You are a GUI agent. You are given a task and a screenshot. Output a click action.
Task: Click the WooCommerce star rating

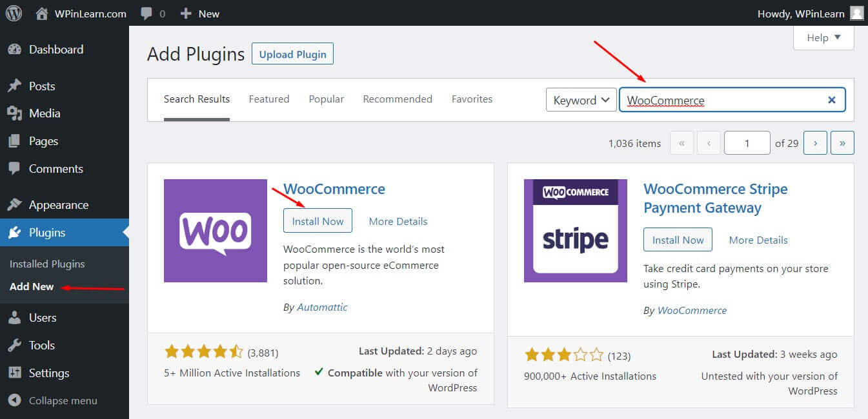coord(204,352)
